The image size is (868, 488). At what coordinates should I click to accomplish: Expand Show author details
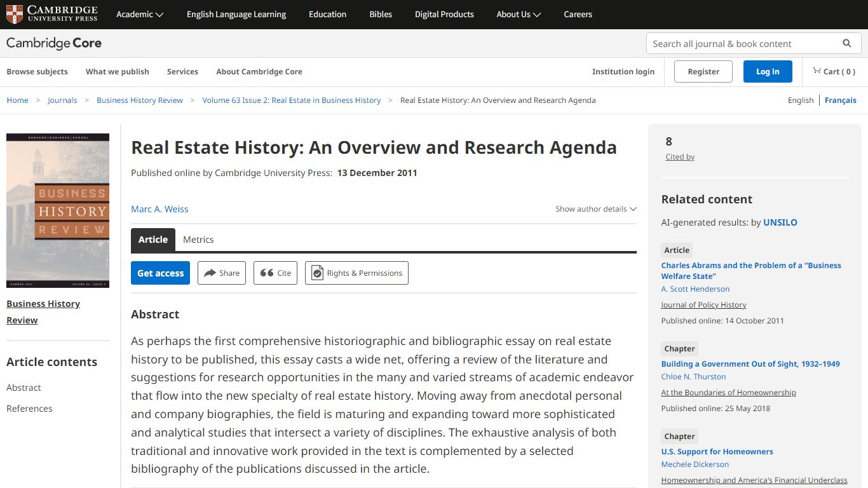596,209
